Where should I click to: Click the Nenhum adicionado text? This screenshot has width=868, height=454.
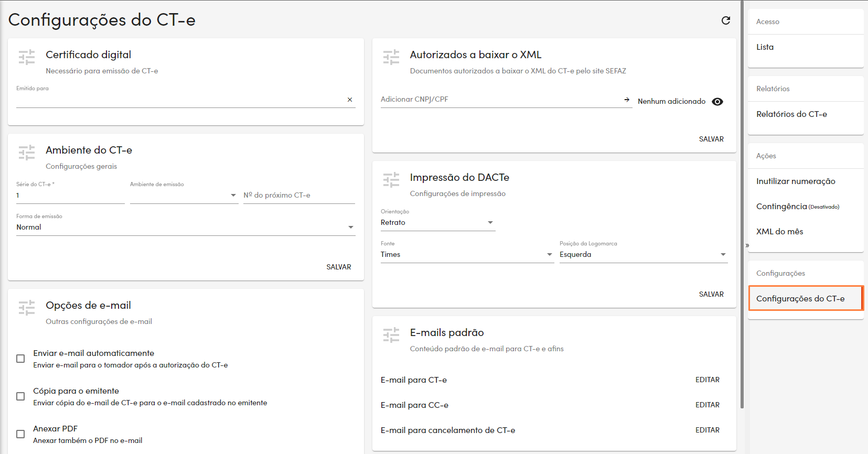point(671,101)
